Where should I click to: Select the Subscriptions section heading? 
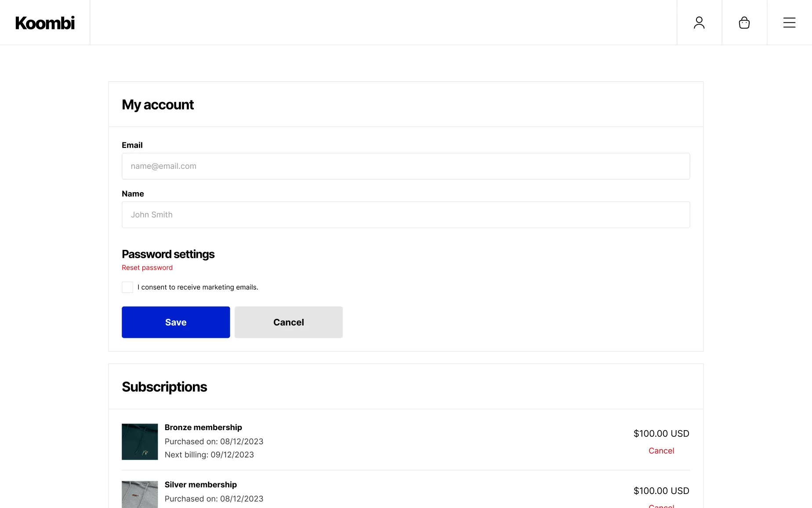(x=164, y=387)
